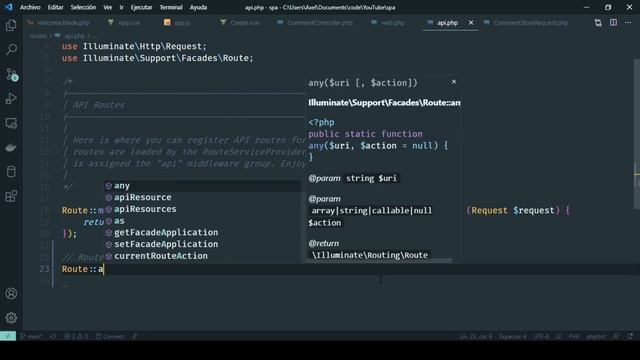Viewport: 640px width, 360px height.
Task: Switch to the web.php tab
Action: click(388, 23)
